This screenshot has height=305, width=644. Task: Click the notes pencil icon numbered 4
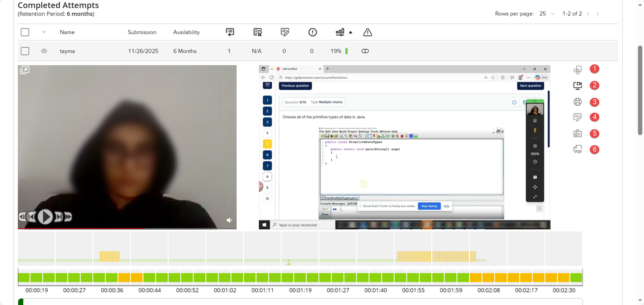pyautogui.click(x=578, y=117)
